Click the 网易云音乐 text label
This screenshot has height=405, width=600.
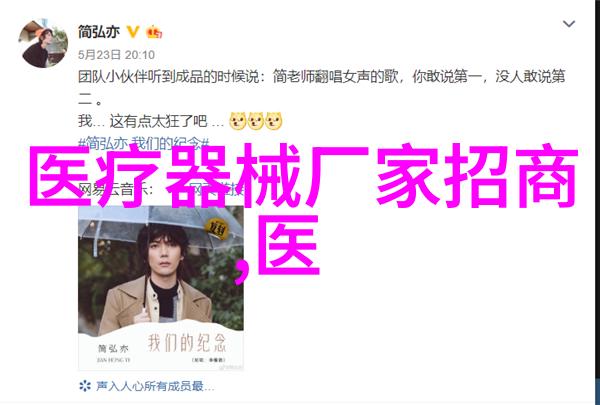pos(115,189)
